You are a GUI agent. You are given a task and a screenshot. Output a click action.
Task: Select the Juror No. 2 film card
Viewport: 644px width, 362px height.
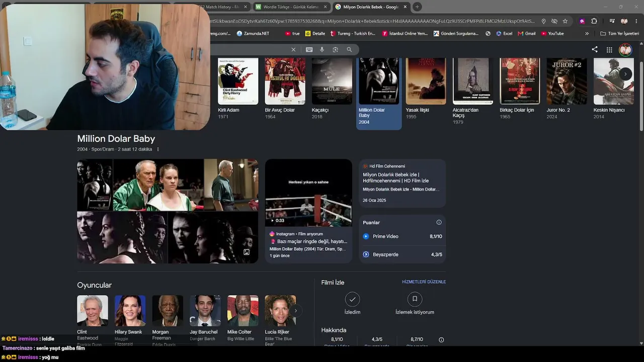pos(567,88)
